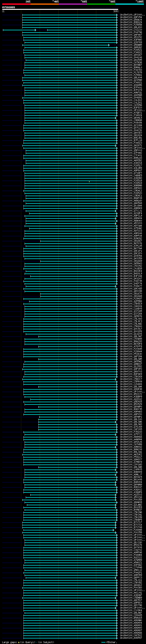Viewport: 146px width, 644px height.
Task: Select hit UniRef100_Q8NK47
Action: 131,364
